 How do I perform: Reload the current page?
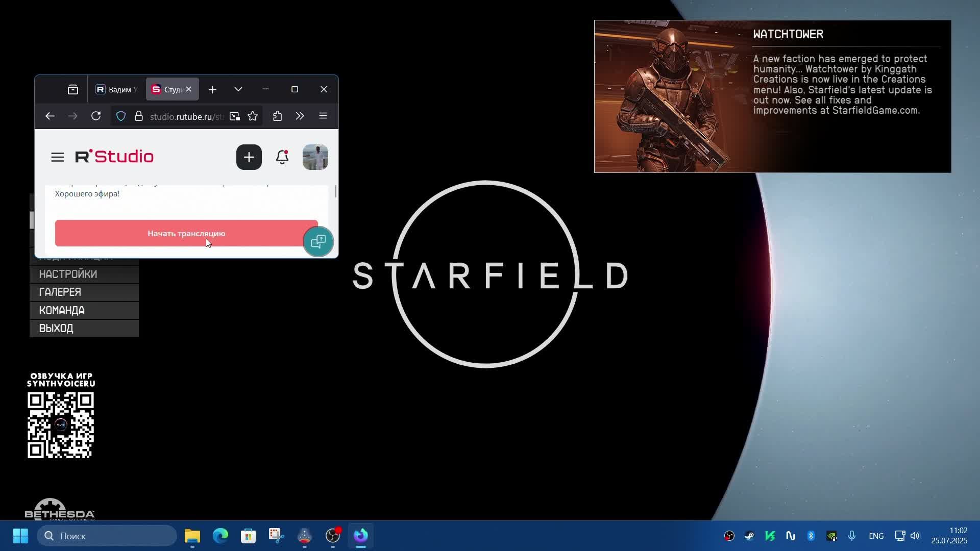[96, 116]
